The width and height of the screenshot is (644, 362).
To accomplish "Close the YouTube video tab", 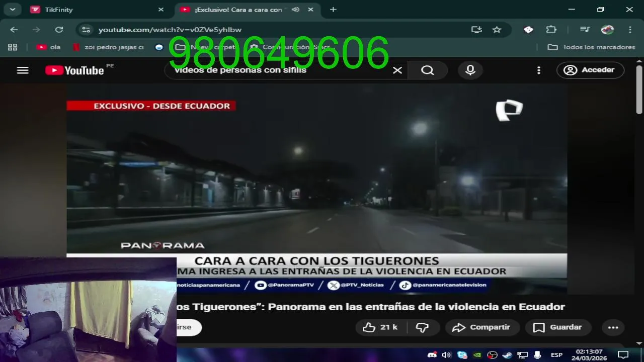I will click(x=311, y=10).
